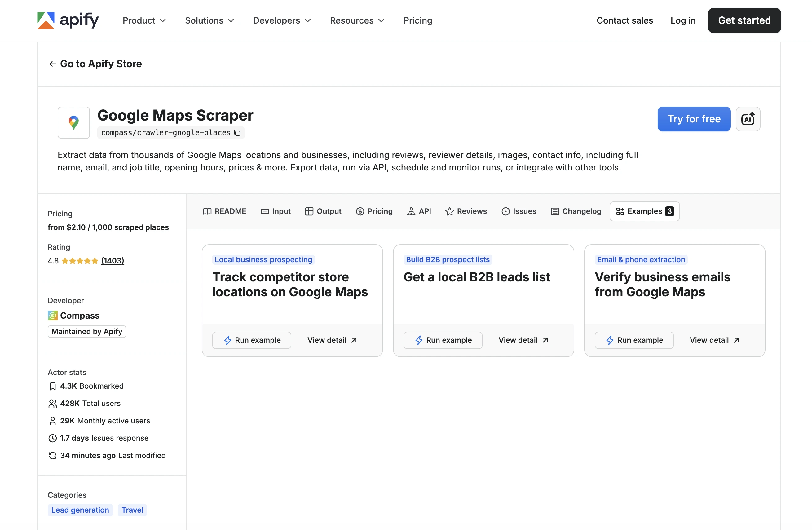
Task: Click the book icon on the README tab
Action: point(207,212)
